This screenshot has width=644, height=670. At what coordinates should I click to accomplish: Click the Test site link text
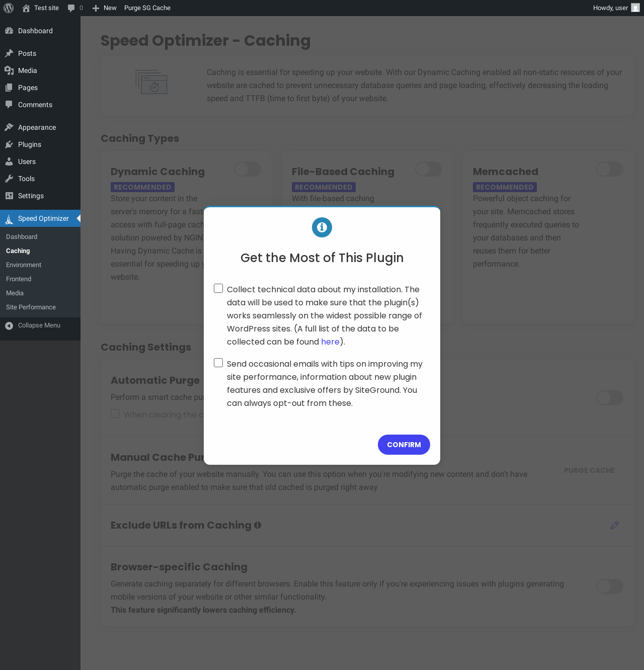(x=46, y=8)
